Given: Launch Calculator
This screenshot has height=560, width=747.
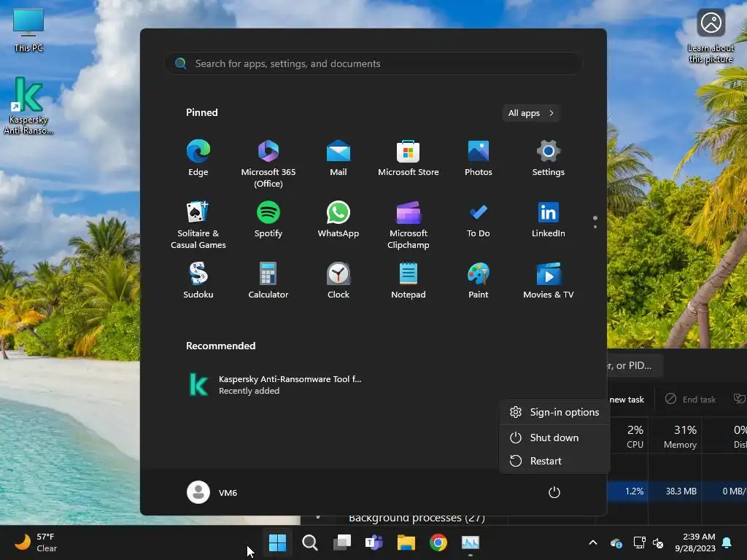Looking at the screenshot, I should [x=268, y=281].
